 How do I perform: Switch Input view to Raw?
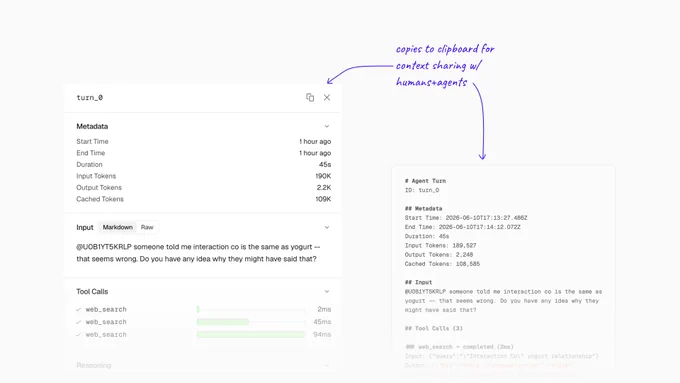tap(147, 227)
